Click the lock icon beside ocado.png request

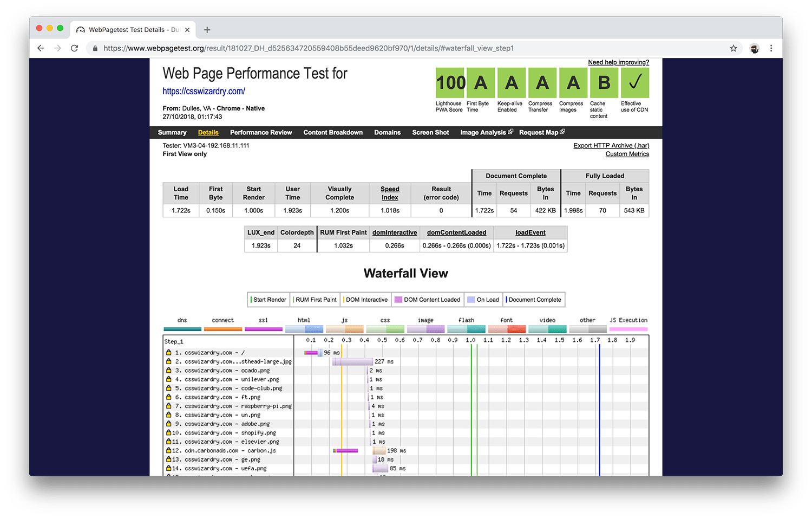point(169,370)
